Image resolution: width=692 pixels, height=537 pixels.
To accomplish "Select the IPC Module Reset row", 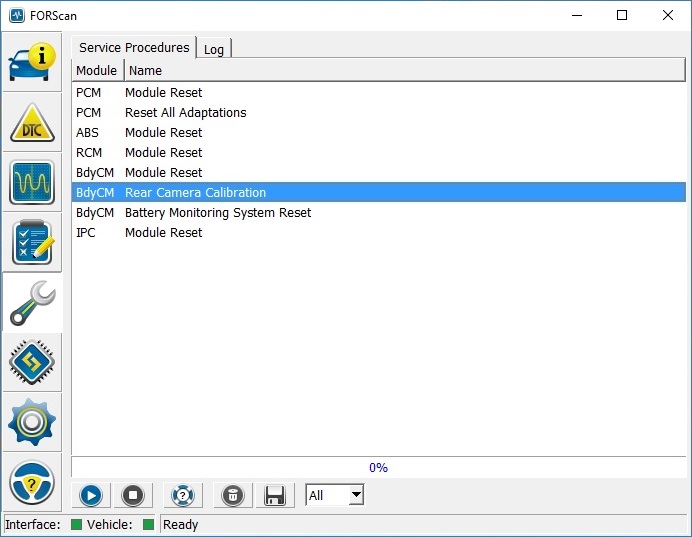I will click(x=379, y=233).
